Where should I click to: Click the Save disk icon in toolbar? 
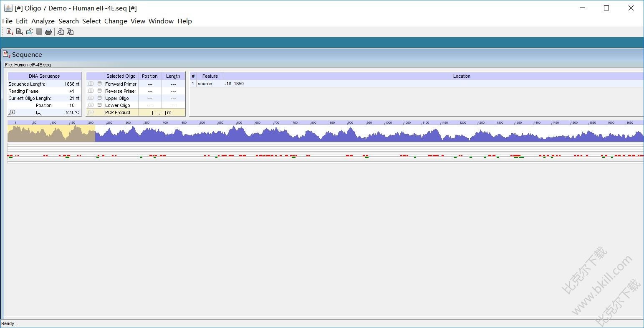pyautogui.click(x=39, y=32)
